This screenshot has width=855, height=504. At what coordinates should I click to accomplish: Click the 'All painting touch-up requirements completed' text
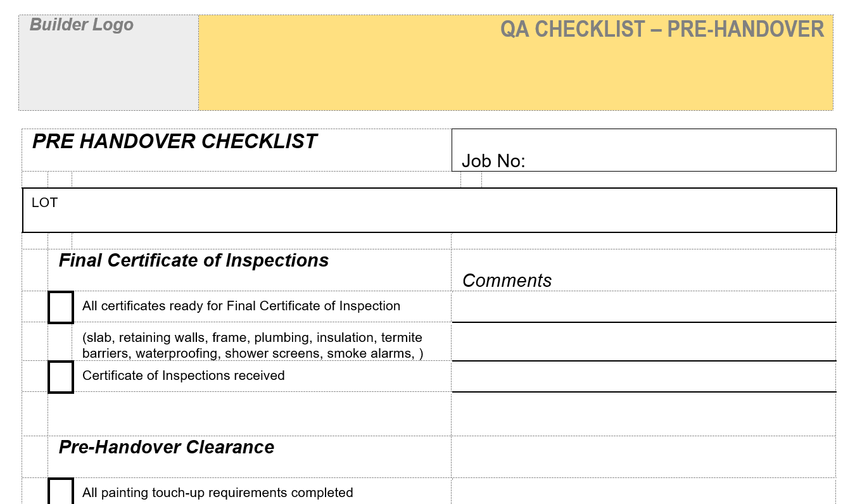pyautogui.click(x=218, y=493)
